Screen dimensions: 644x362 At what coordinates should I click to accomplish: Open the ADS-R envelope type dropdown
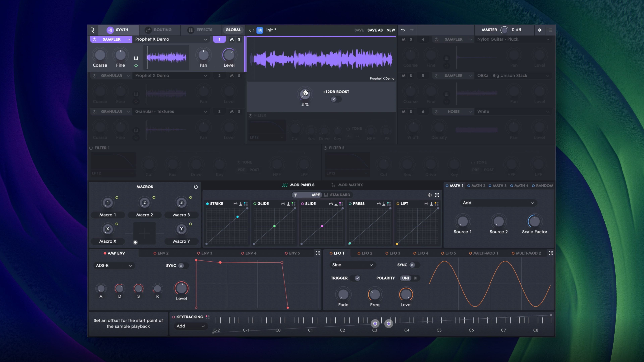pyautogui.click(x=114, y=266)
